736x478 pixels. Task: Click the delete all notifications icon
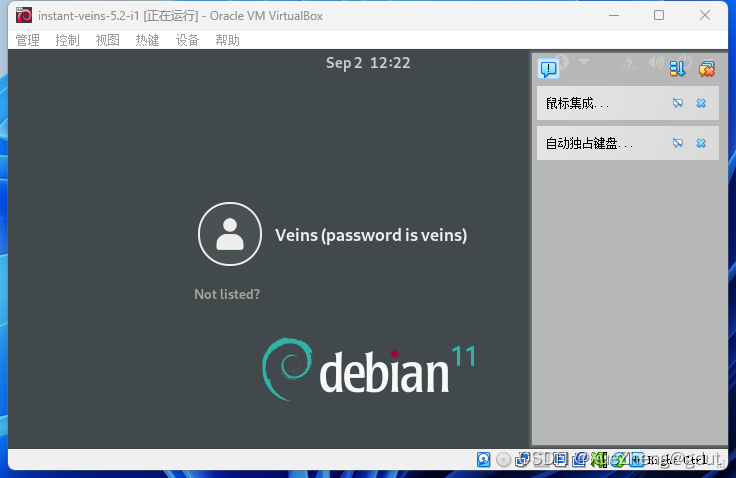coord(706,69)
